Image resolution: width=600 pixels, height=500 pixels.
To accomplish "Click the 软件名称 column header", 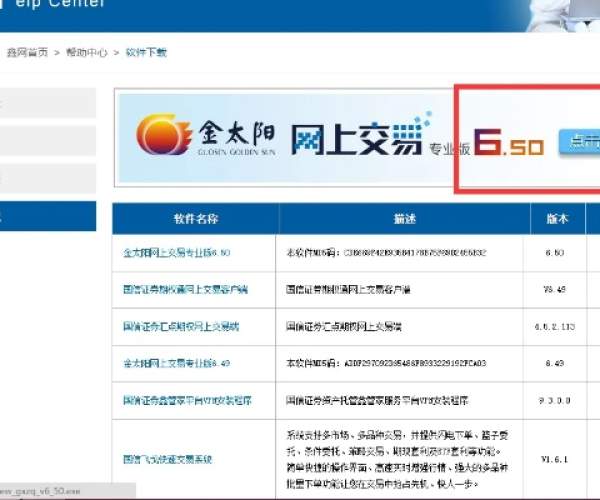I will point(196,219).
